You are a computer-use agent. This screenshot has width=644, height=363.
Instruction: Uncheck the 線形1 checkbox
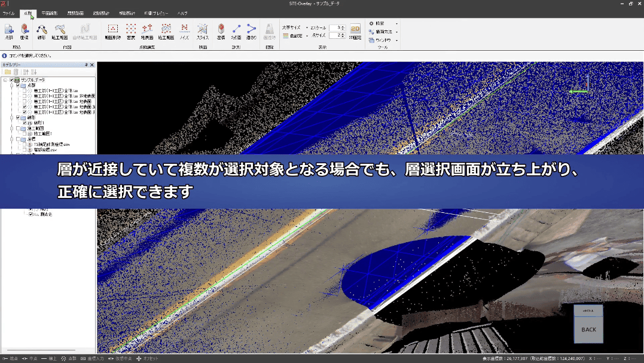click(x=25, y=123)
